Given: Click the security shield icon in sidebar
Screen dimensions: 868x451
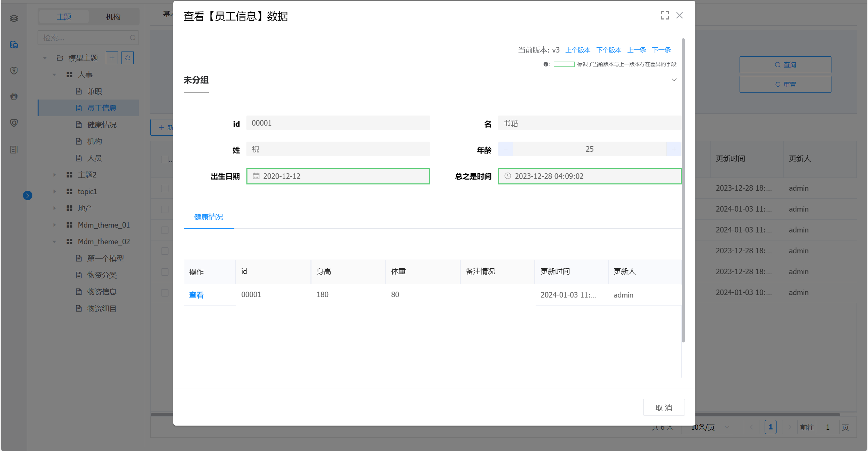Looking at the screenshot, I should [14, 123].
